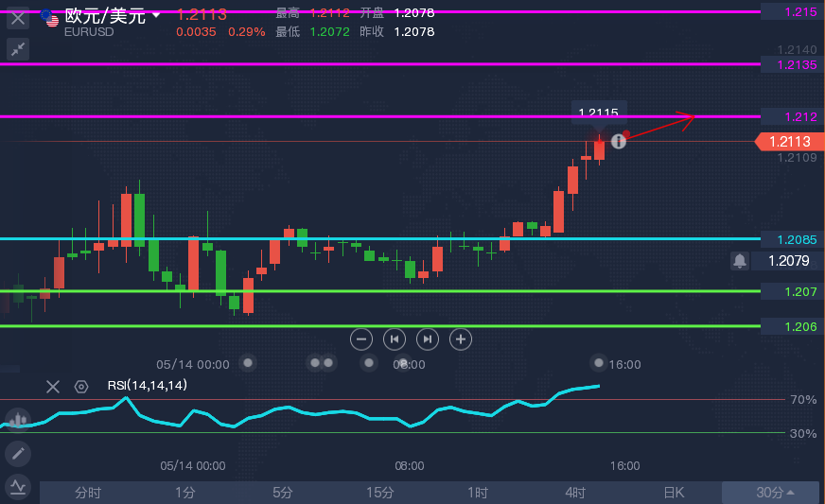Open RSI indicator settings hexagon icon

[81, 387]
